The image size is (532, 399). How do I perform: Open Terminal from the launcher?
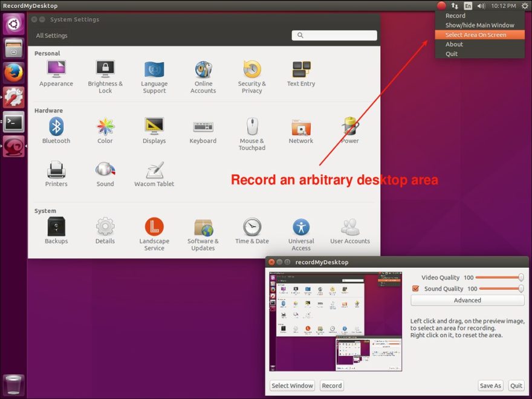point(13,122)
